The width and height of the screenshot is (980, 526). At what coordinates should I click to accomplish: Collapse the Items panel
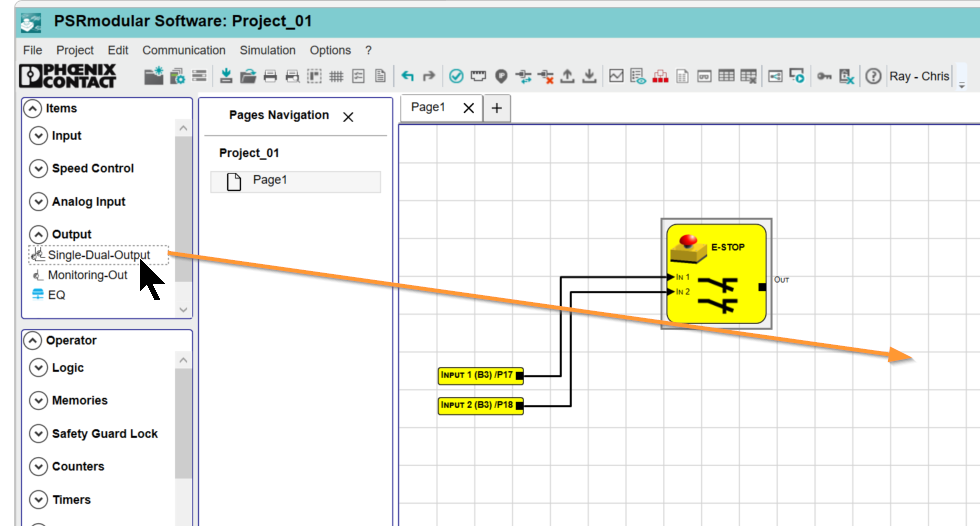[32, 108]
